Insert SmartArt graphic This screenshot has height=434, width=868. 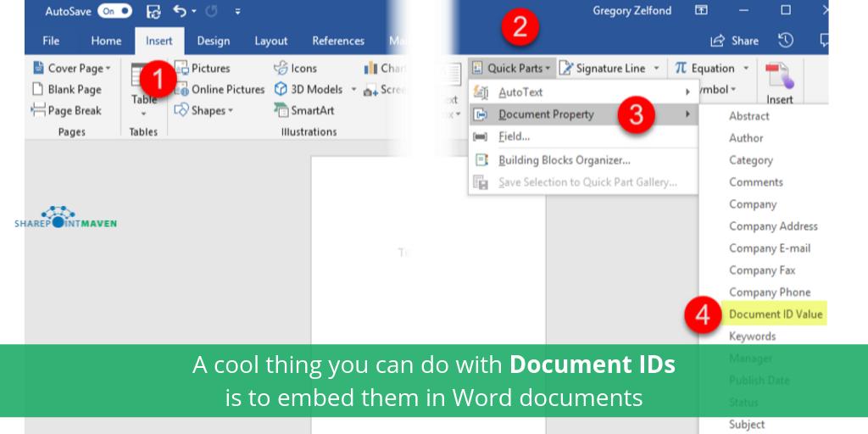point(304,110)
